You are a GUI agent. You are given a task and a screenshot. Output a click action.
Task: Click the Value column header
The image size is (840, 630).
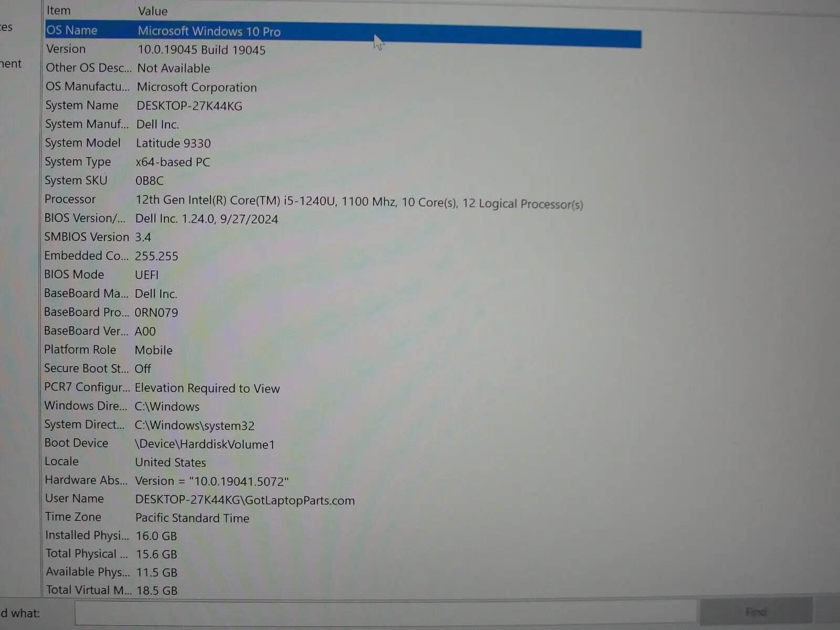coord(152,10)
